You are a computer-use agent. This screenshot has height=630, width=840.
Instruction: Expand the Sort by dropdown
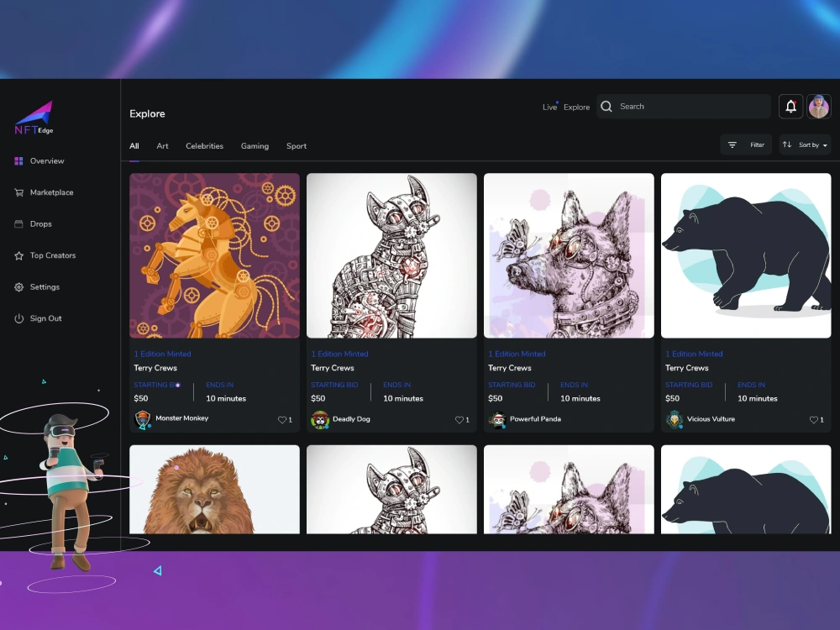coord(806,144)
